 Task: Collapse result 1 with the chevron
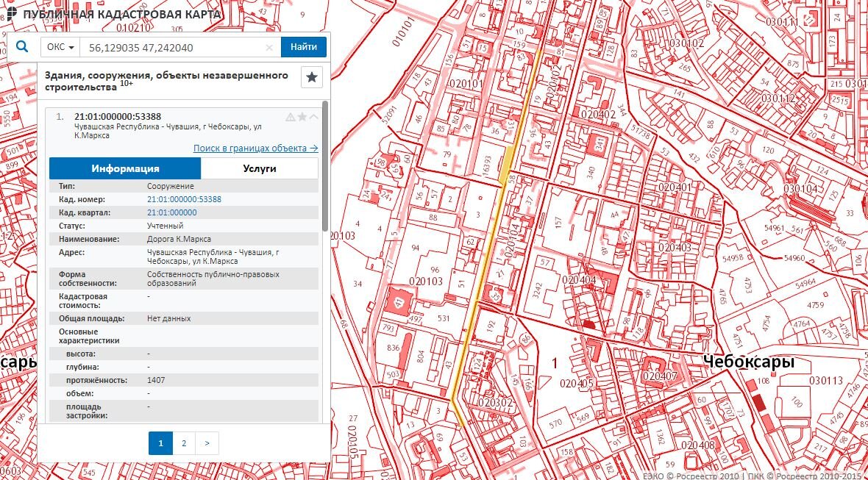pyautogui.click(x=314, y=117)
